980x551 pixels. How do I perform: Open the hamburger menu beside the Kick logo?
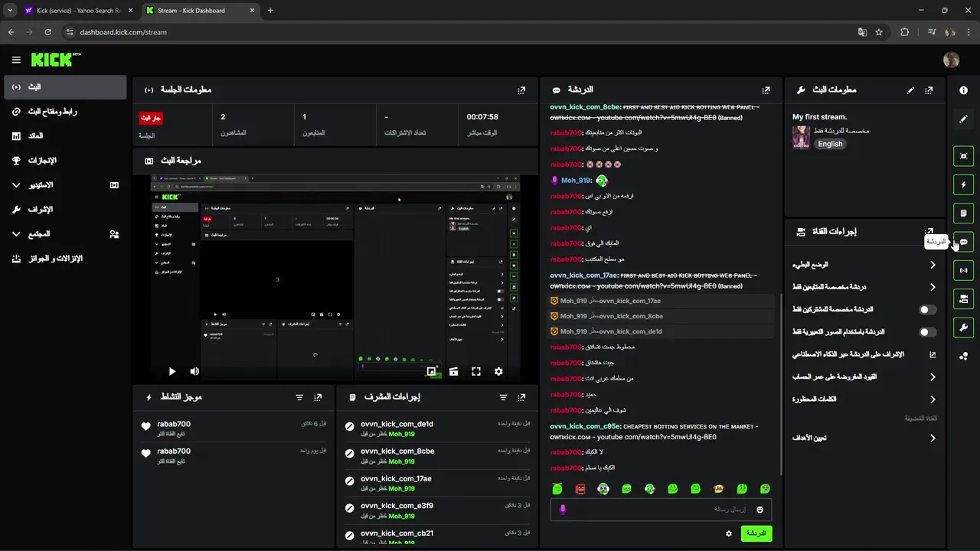(x=16, y=60)
